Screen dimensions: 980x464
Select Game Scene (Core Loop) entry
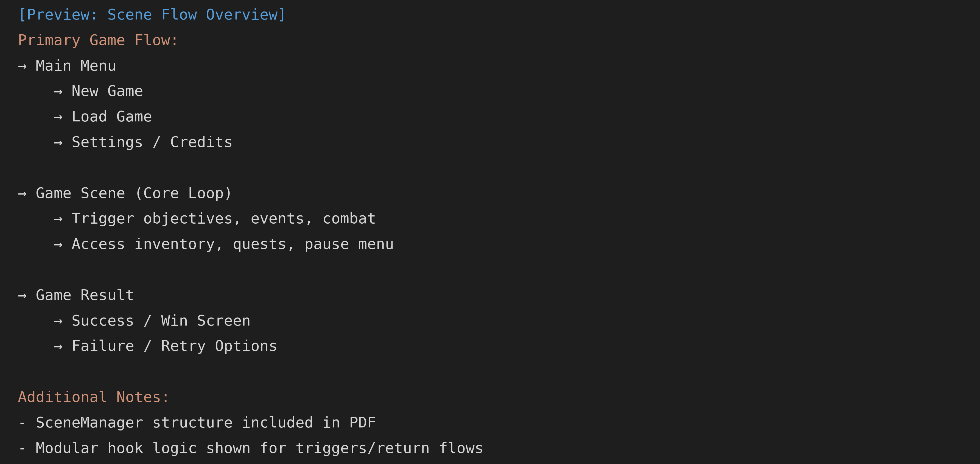click(134, 193)
